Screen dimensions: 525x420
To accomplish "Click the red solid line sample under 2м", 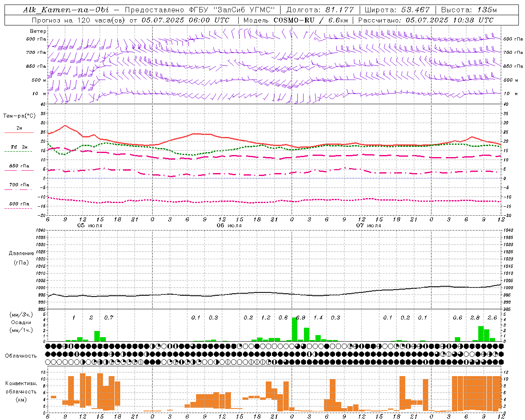I will coord(19,133).
